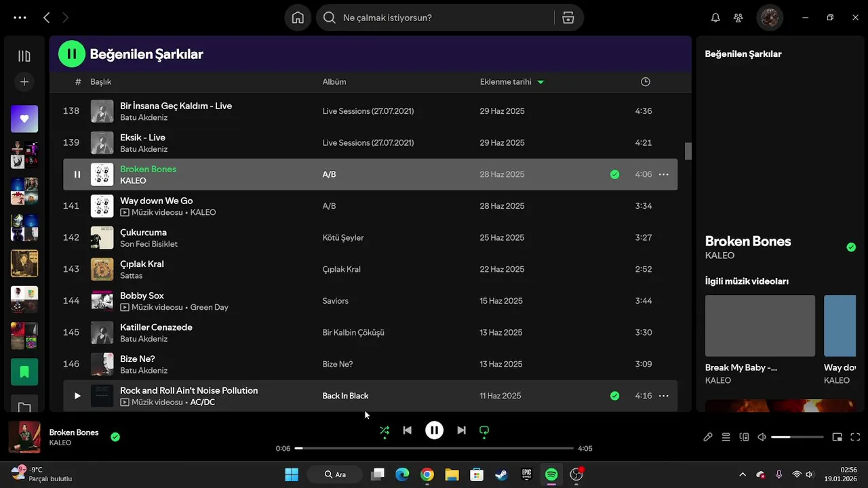Toggle liked checkmark on Rock and Roll row
The height and width of the screenshot is (488, 868).
coord(614,396)
